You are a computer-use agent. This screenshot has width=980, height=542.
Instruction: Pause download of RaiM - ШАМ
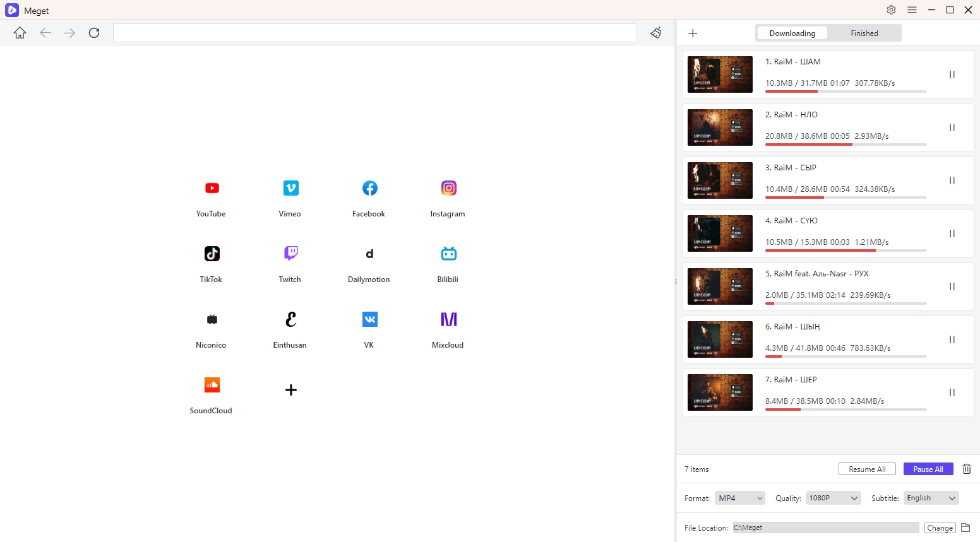952,74
